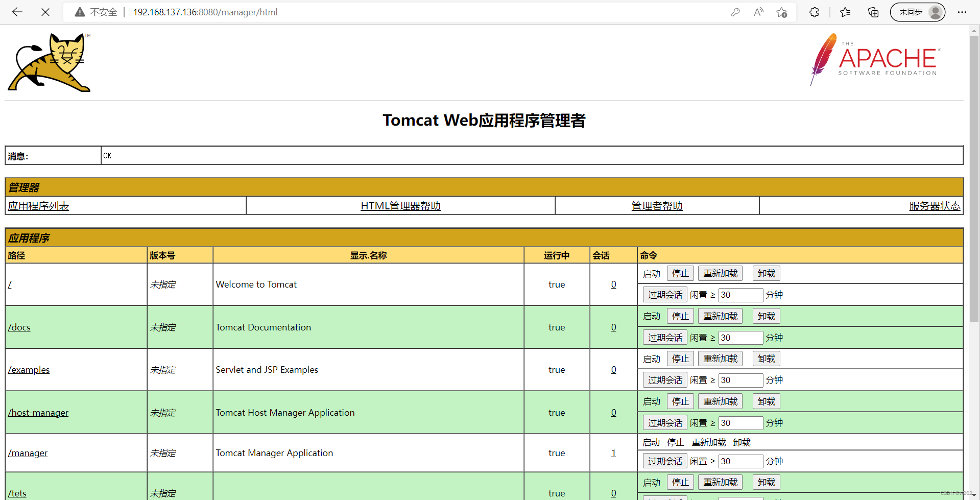Expire sessions for /manager
Screen dimensions: 980x500
665,461
